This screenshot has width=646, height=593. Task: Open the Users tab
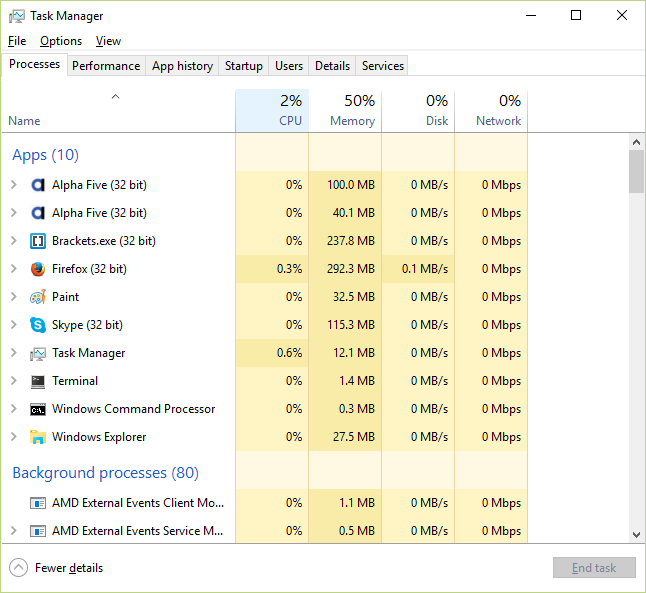tap(289, 66)
